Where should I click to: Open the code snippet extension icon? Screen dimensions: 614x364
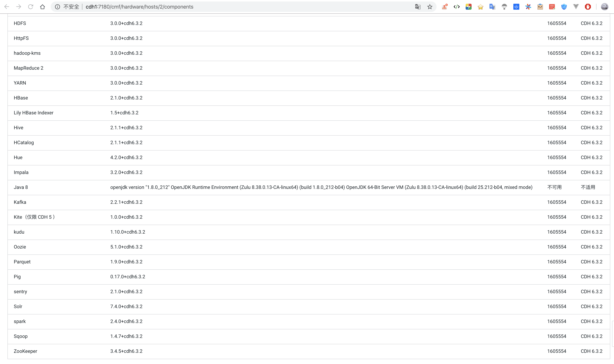[x=456, y=7]
